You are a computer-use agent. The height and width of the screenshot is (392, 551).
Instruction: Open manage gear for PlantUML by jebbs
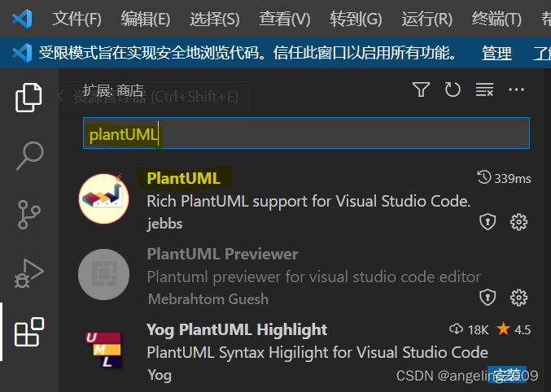point(518,222)
